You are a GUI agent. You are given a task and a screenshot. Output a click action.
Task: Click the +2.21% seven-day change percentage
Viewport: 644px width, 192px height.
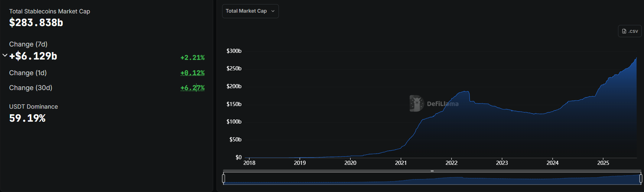[192, 58]
